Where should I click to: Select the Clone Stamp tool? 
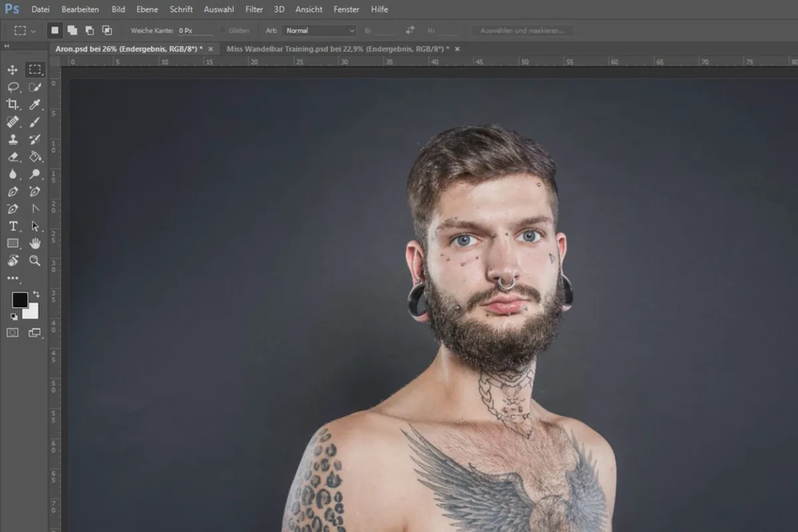(13, 140)
